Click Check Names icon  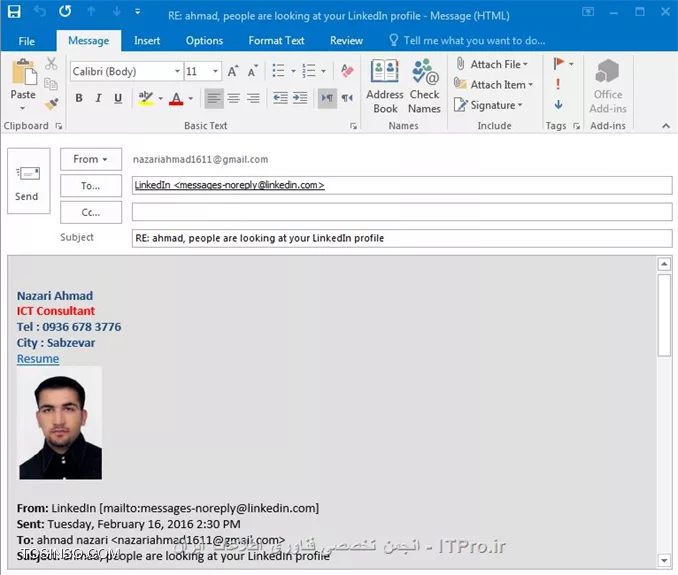coord(425,86)
